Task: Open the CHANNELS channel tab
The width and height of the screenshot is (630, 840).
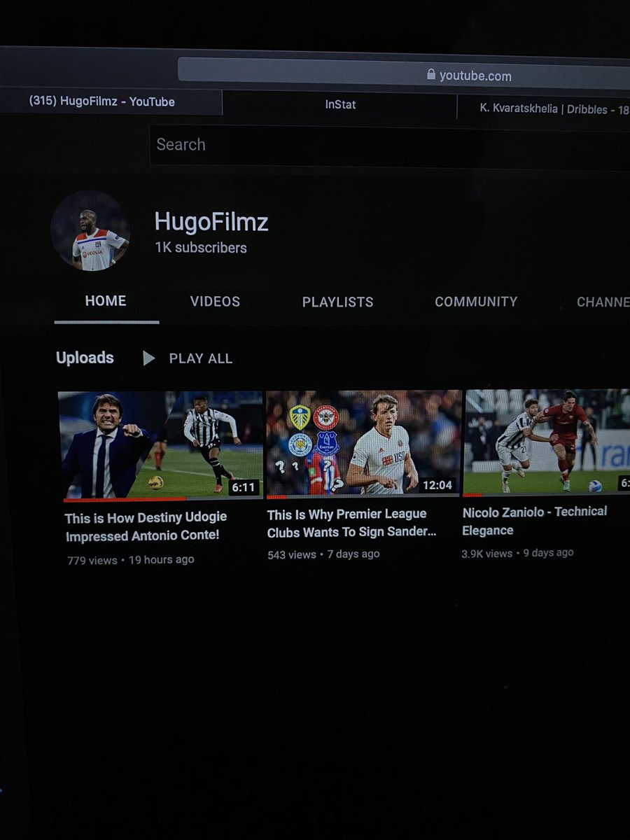Action: point(603,302)
